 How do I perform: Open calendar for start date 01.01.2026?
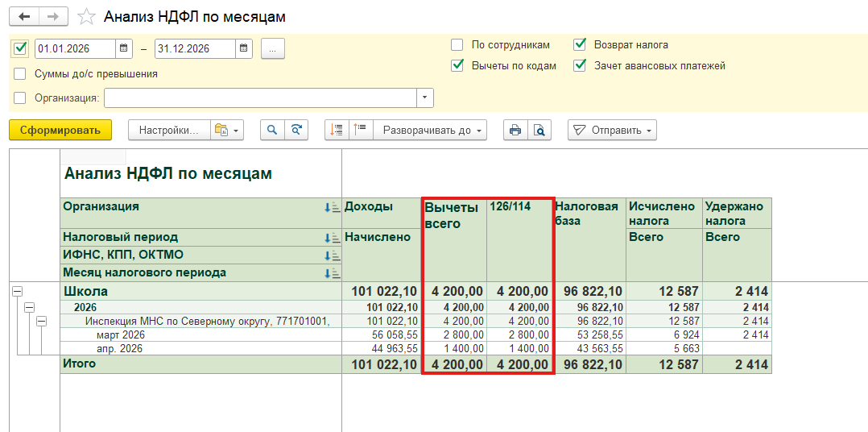pos(123,48)
